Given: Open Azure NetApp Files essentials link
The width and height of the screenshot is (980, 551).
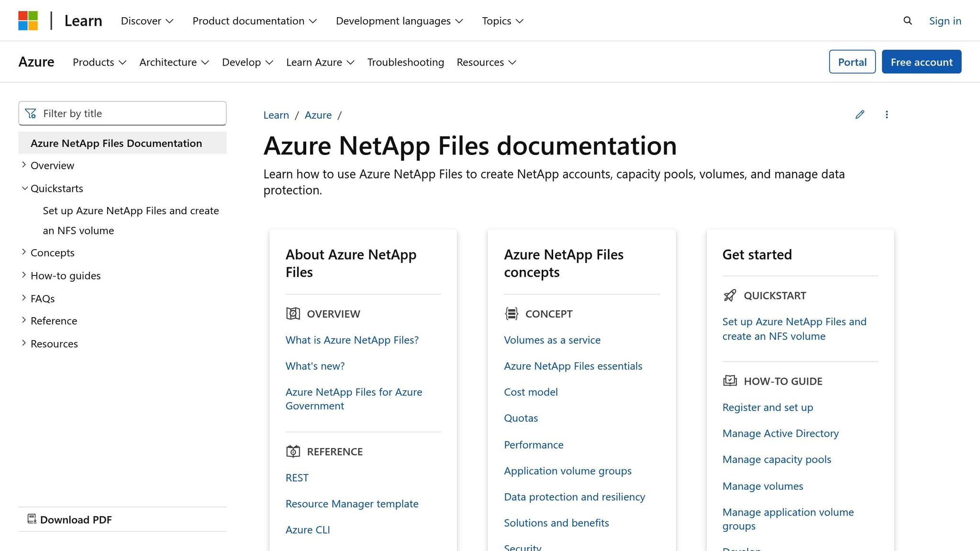Looking at the screenshot, I should 573,366.
